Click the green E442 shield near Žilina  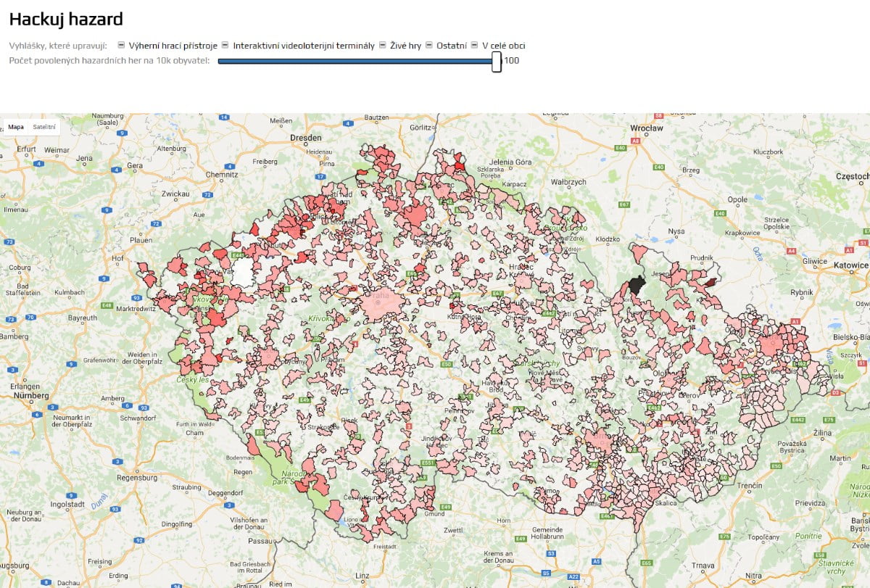[798, 420]
